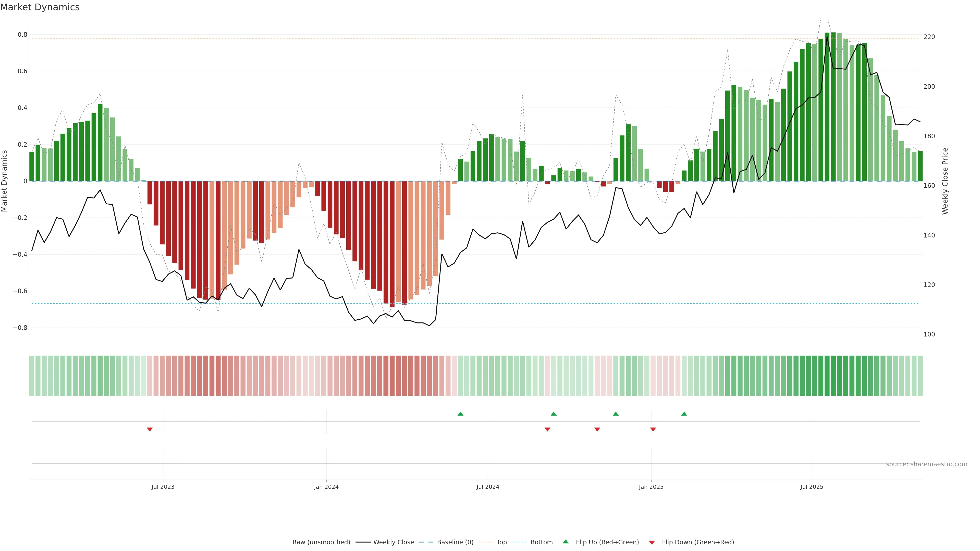Toggle the Top legend entry

[x=501, y=542]
